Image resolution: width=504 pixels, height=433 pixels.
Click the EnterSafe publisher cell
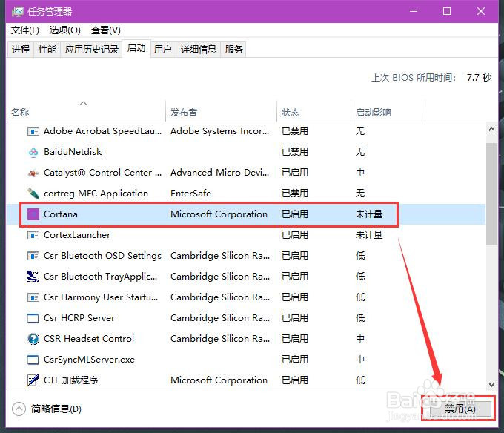190,194
